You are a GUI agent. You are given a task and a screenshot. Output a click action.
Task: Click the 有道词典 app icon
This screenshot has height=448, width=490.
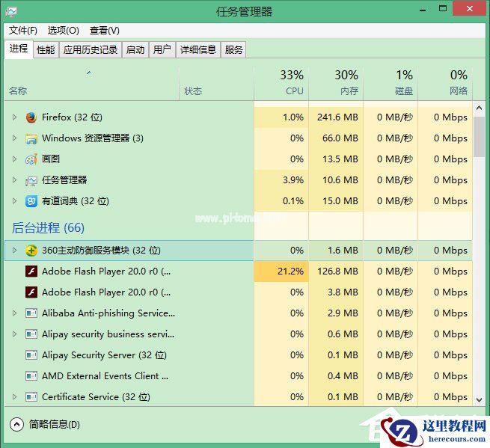(31, 201)
